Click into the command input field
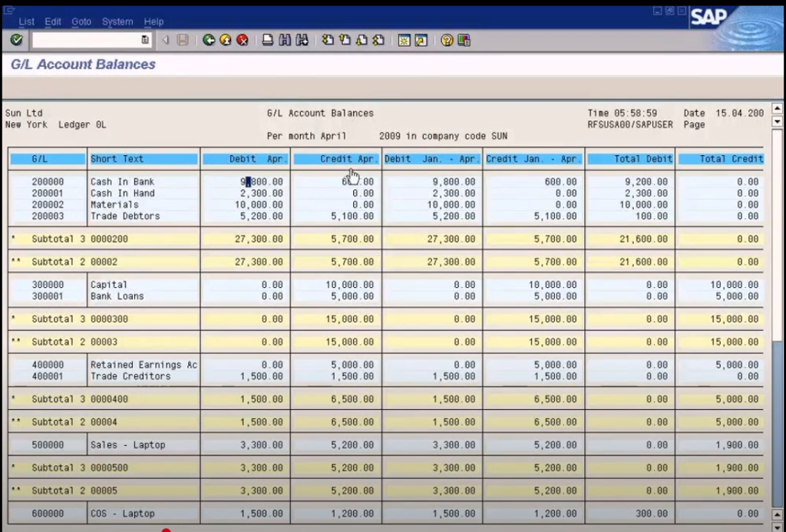 pos(86,40)
